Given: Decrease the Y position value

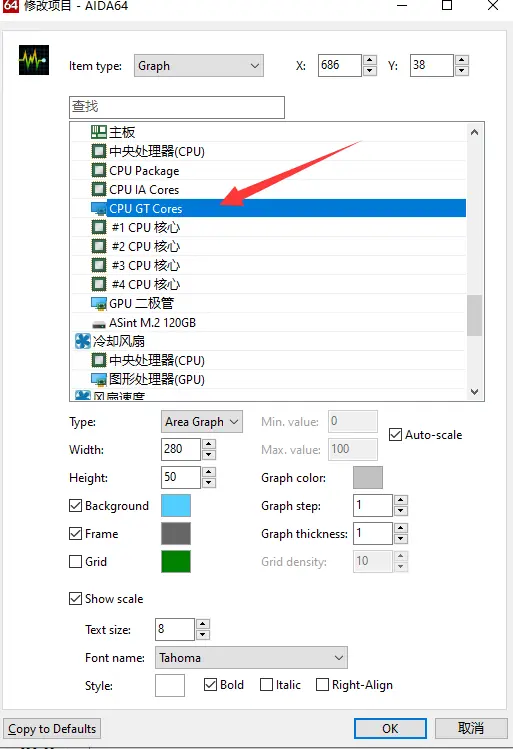Looking at the screenshot, I should click(461, 71).
